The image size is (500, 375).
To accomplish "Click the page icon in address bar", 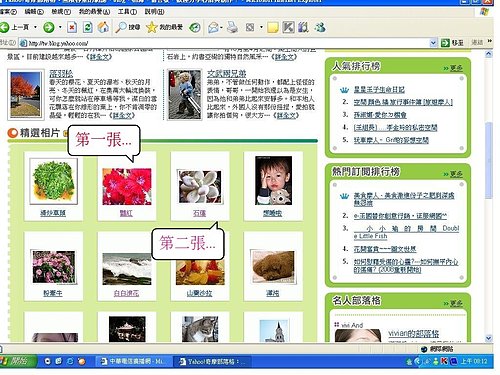I will [23, 43].
